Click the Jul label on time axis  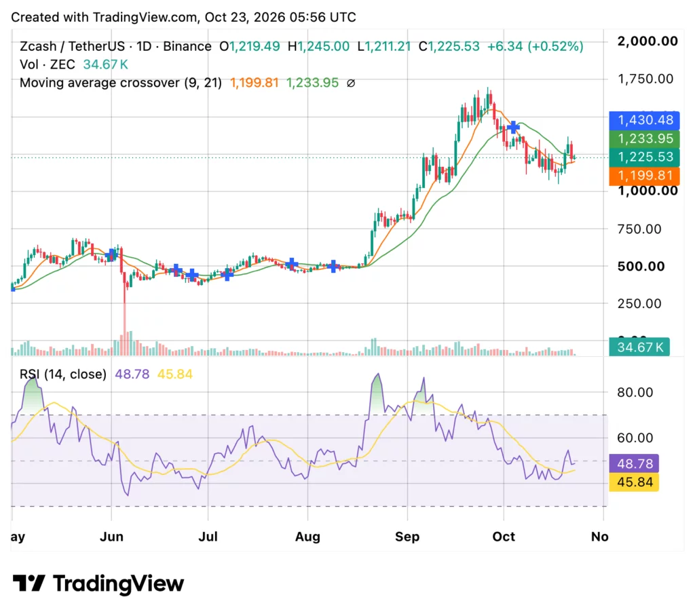pos(208,537)
